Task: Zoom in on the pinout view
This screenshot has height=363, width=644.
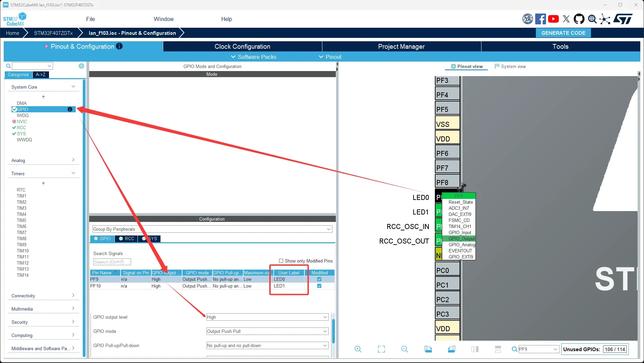Action: click(x=358, y=349)
